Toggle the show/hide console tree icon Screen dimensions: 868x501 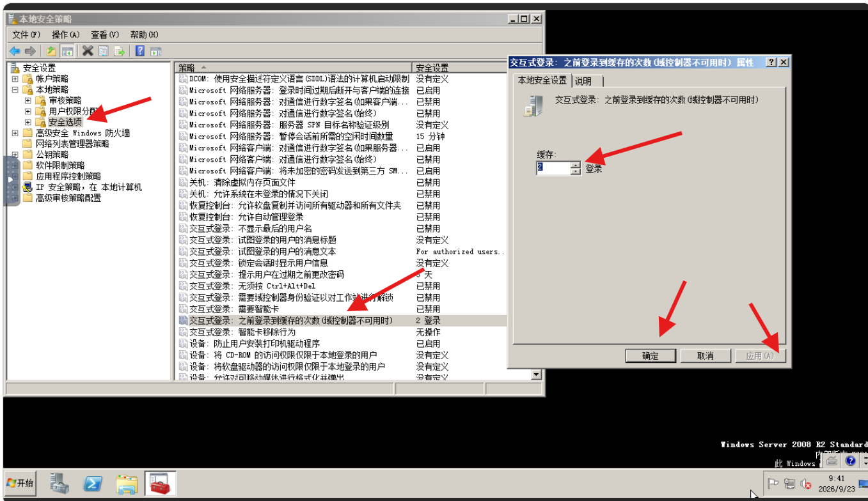pos(67,51)
